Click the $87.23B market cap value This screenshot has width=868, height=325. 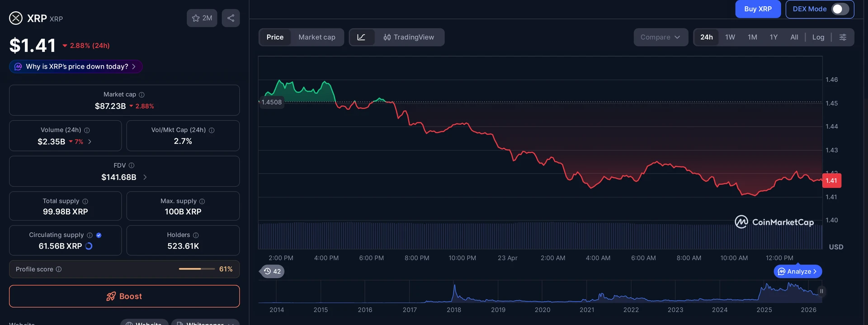pyautogui.click(x=110, y=106)
